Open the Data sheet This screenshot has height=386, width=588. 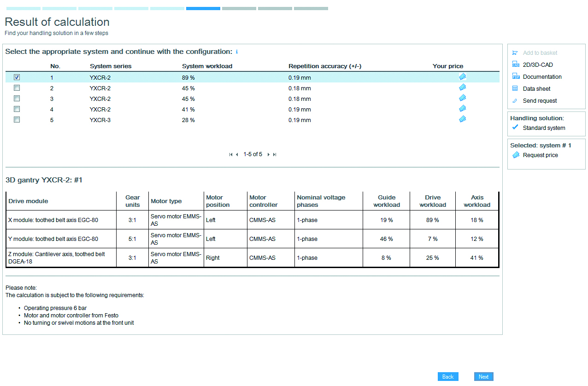coord(536,89)
